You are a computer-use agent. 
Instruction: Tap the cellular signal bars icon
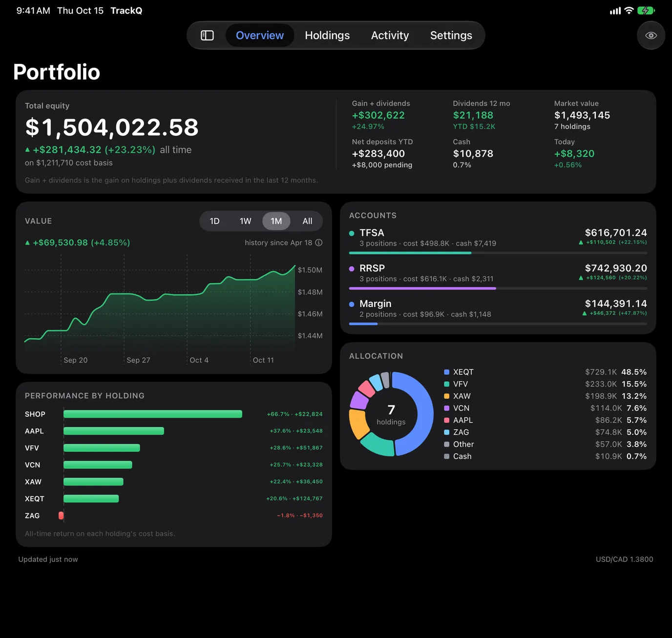[615, 11]
